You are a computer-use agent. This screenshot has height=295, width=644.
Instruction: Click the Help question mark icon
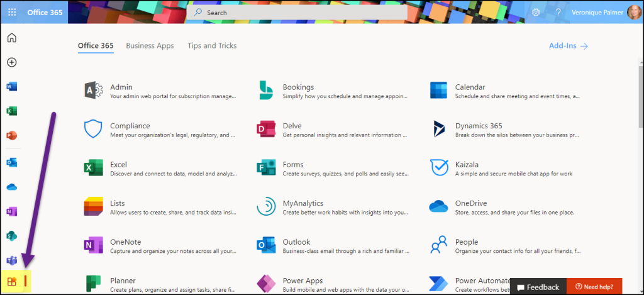click(x=557, y=13)
